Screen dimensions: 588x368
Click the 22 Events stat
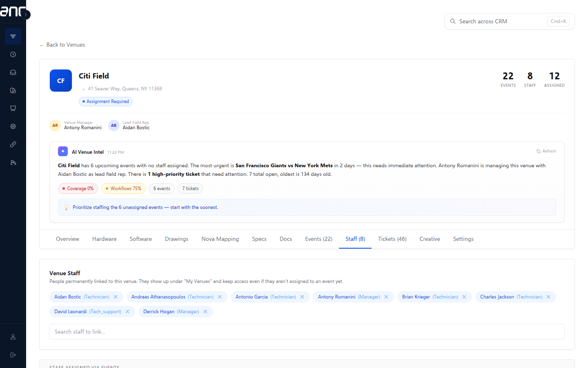coord(508,79)
